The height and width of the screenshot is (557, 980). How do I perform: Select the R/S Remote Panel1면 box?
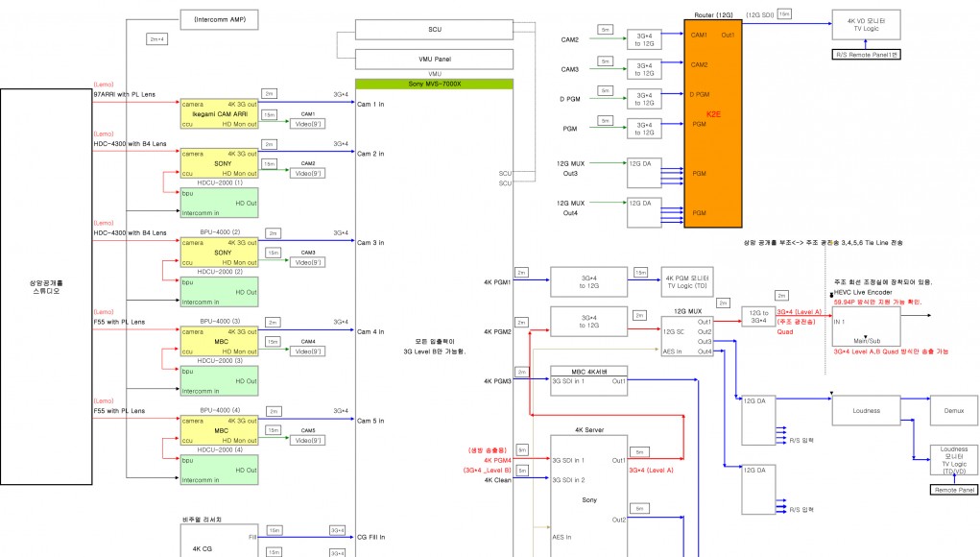pyautogui.click(x=866, y=55)
